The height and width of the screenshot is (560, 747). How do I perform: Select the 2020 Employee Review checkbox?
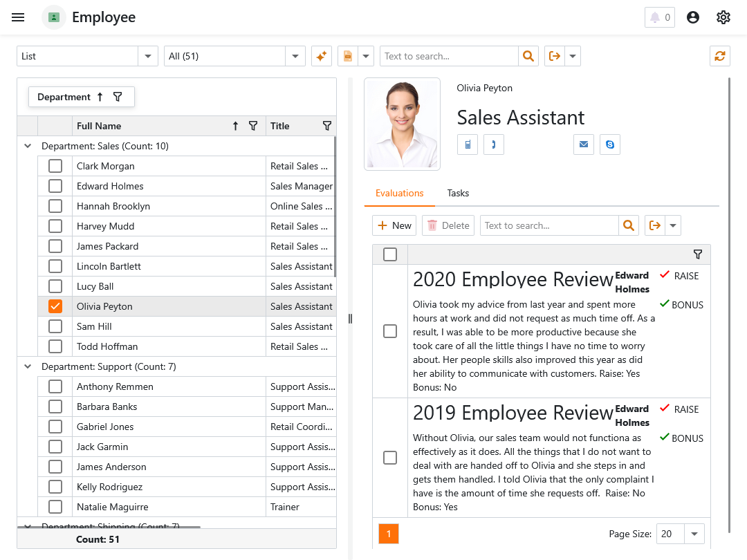(390, 331)
